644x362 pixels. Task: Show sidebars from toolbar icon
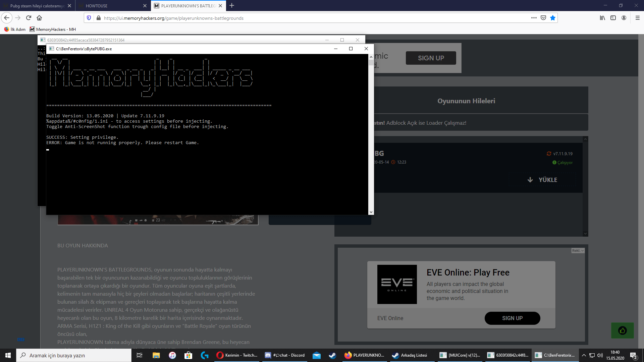pyautogui.click(x=613, y=18)
